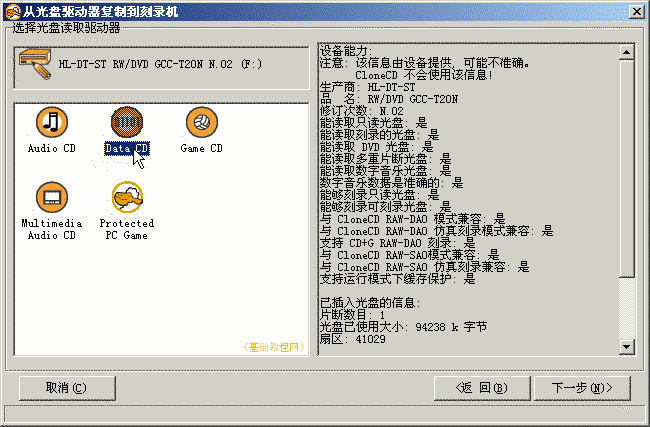Viewport: 650px width, 427px height.
Task: Click the CD drive icon beside HL-DT-ST
Action: (x=35, y=64)
